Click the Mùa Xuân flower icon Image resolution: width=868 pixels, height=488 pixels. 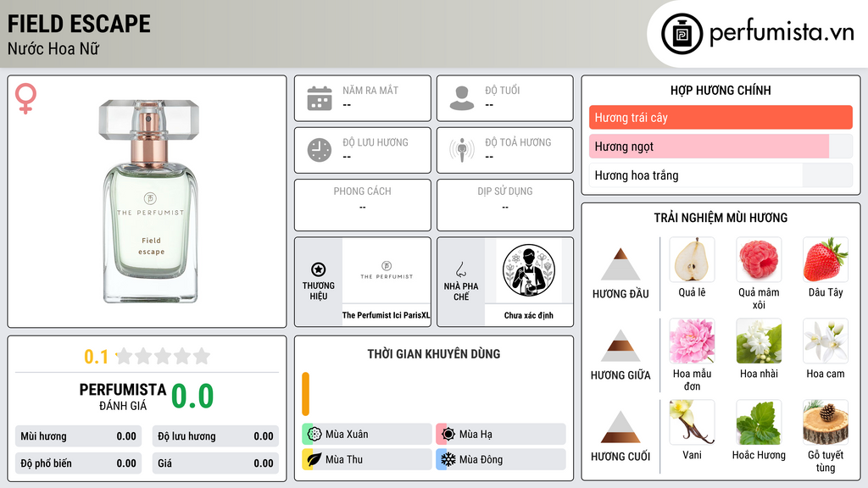pyautogui.click(x=314, y=435)
